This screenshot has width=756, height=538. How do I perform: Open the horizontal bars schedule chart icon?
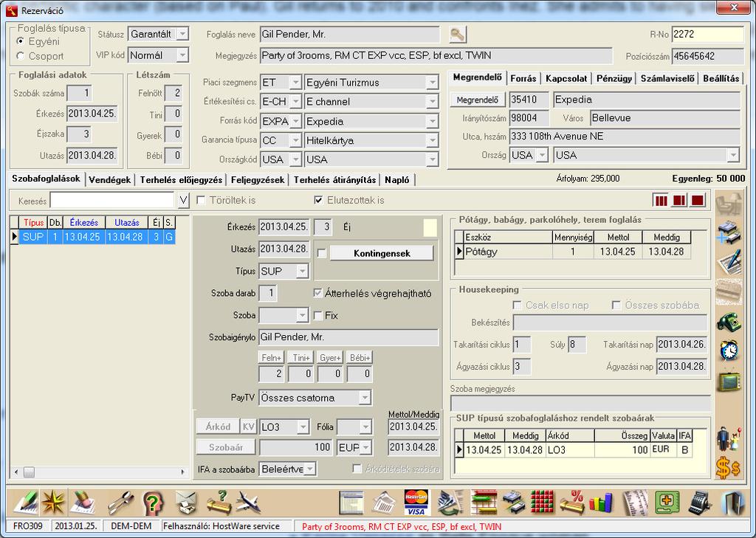coord(483,503)
